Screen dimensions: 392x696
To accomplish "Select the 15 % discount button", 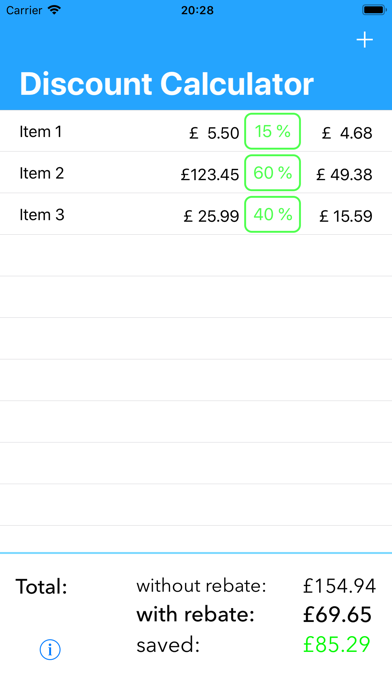I will [273, 131].
